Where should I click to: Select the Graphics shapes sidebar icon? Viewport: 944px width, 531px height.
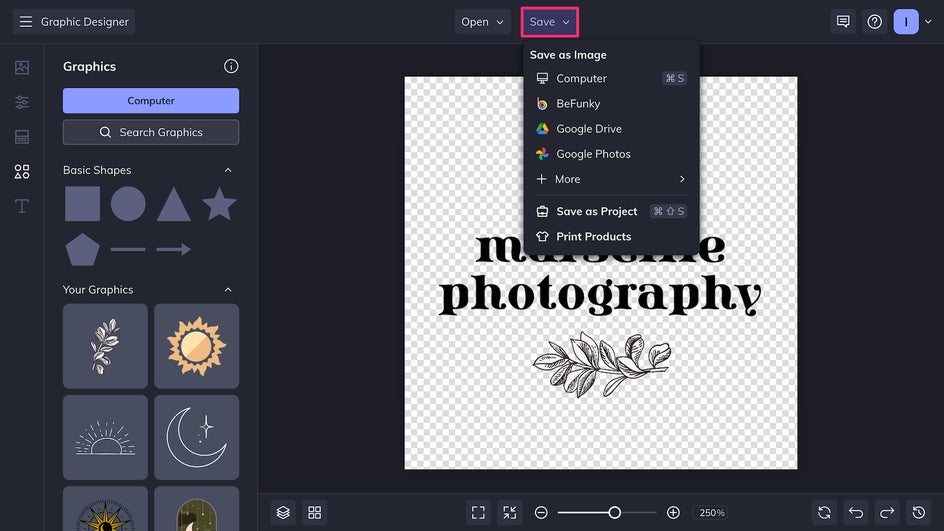tap(22, 172)
